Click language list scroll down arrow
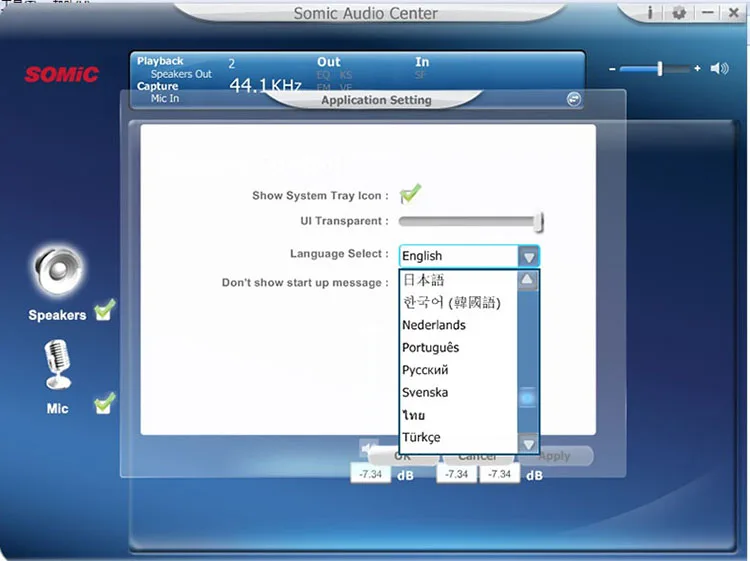This screenshot has height=561, width=750. tap(528, 444)
